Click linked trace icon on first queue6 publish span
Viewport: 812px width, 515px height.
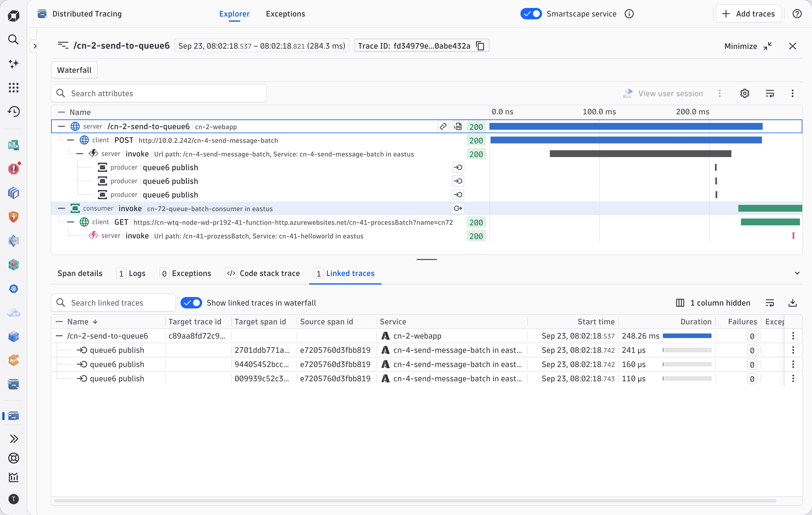(458, 168)
